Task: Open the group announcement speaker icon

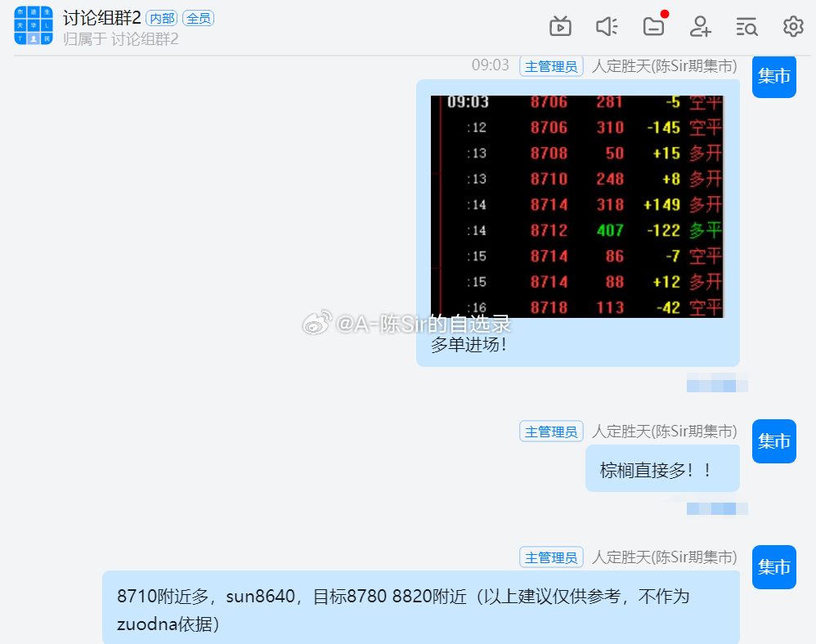Action: point(607,26)
